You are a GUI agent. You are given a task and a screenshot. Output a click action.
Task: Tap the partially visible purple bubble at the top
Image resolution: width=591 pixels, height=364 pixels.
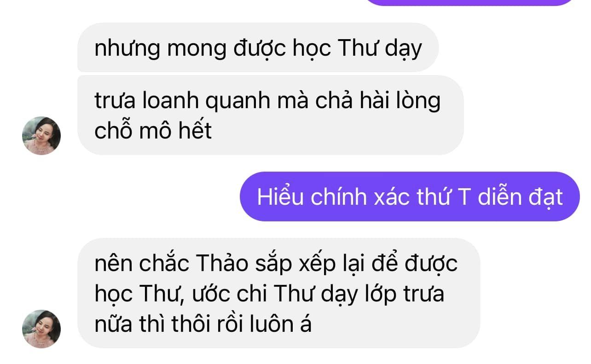(469, 2)
